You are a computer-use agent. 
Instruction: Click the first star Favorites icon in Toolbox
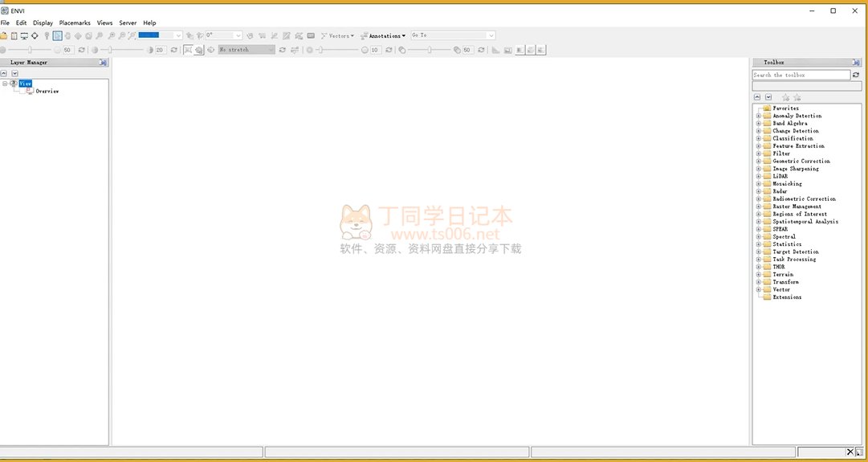click(x=785, y=97)
